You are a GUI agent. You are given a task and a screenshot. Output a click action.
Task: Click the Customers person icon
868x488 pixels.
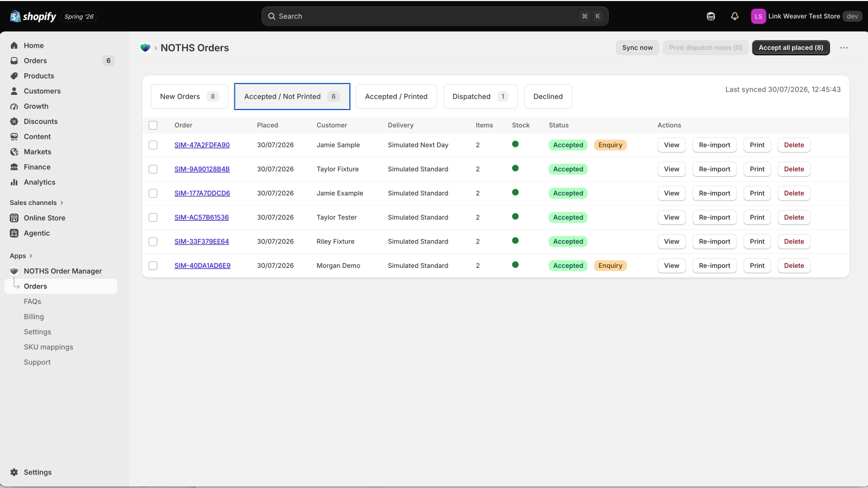[14, 91]
